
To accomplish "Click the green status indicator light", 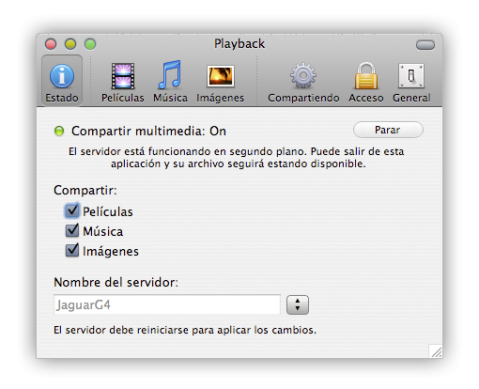I will click(x=59, y=131).
